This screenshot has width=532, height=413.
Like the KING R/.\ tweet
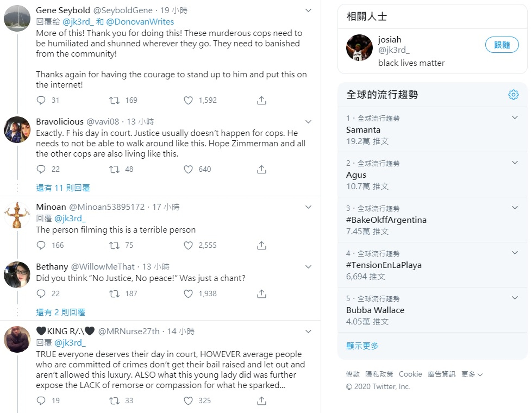click(x=188, y=401)
